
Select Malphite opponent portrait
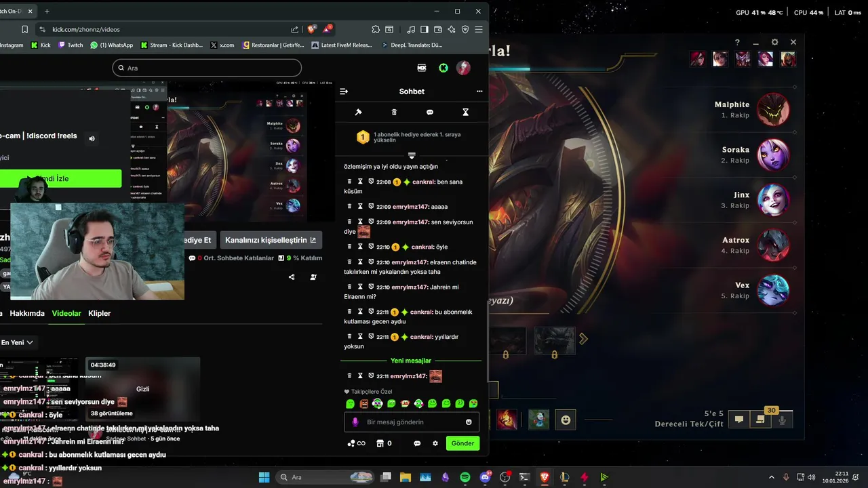click(773, 109)
